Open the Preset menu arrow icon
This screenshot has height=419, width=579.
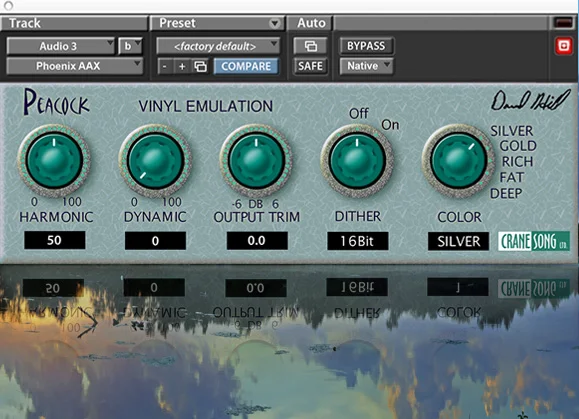[274, 23]
